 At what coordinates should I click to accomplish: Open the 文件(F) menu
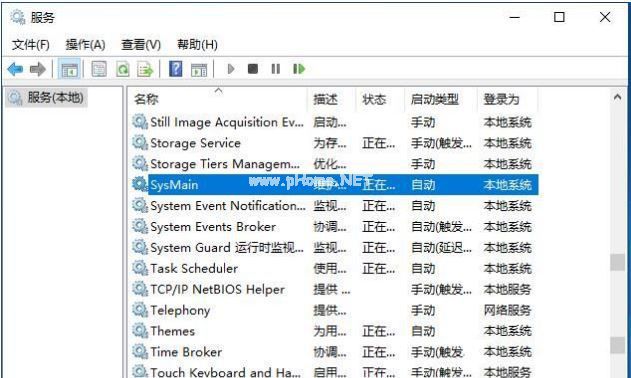pos(31,44)
